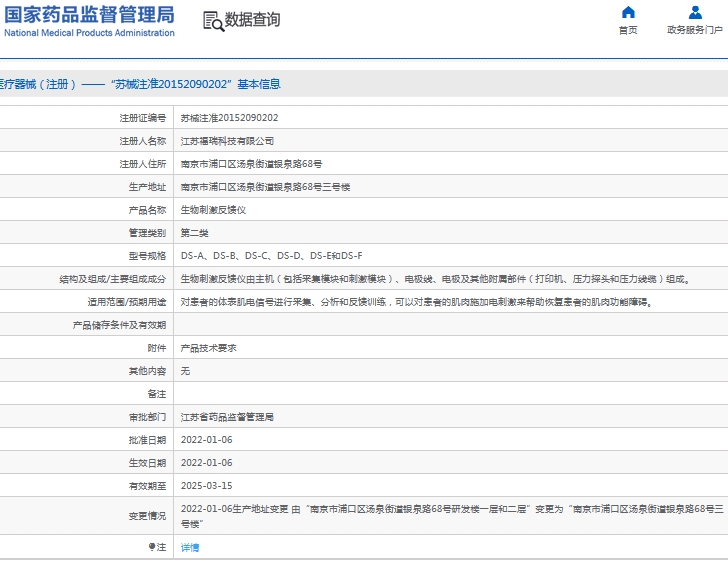Click the 政务服务门户 link text
Screen dimensions: 728x566
point(695,30)
